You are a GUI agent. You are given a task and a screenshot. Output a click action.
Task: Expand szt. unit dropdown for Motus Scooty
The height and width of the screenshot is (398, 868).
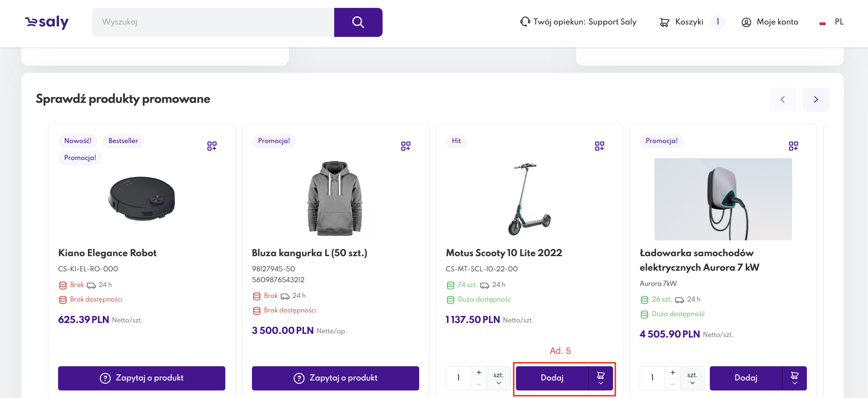tap(498, 378)
